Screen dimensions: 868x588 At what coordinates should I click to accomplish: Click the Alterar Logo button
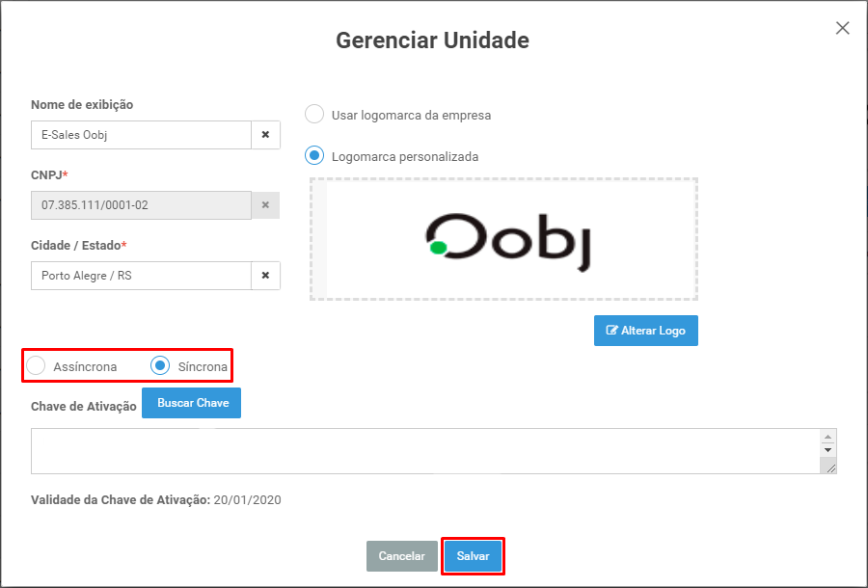645,331
